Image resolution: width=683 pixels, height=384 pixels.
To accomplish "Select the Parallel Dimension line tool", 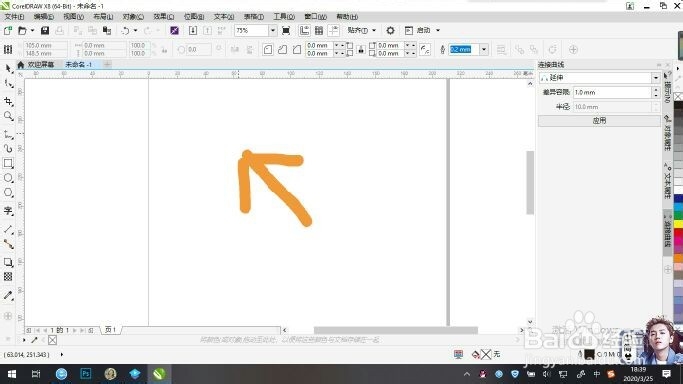I will pos(8,229).
